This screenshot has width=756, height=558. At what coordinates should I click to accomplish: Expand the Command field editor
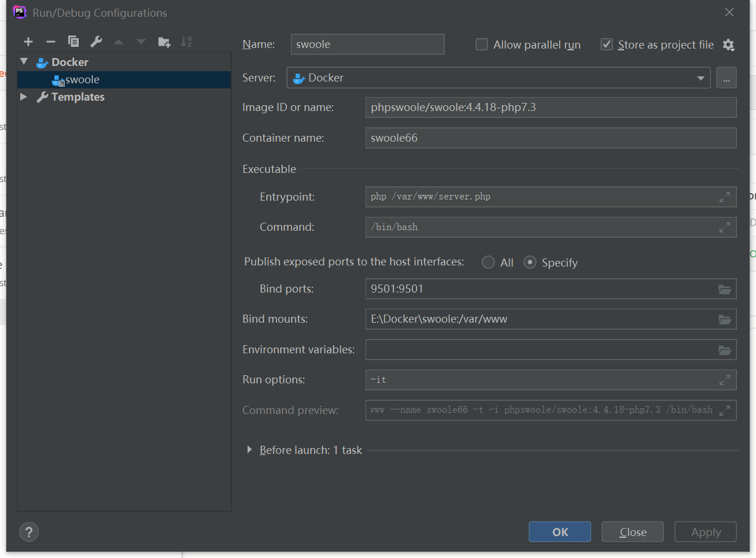[x=725, y=227]
